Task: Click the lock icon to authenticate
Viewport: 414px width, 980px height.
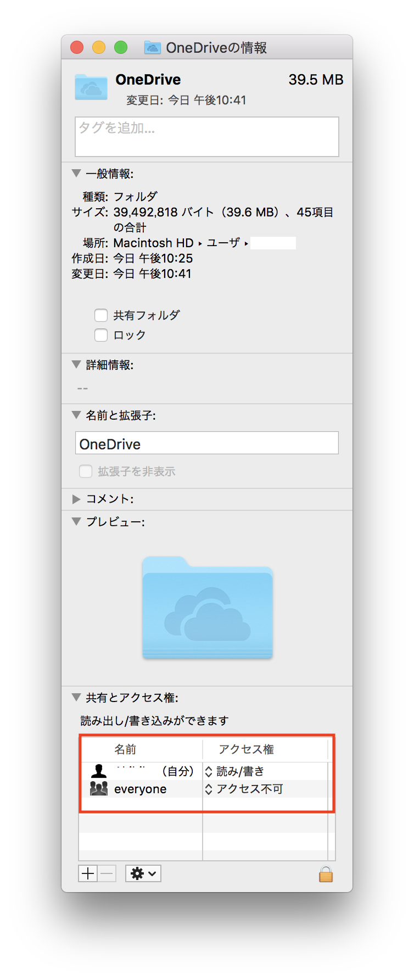Action: [x=326, y=874]
